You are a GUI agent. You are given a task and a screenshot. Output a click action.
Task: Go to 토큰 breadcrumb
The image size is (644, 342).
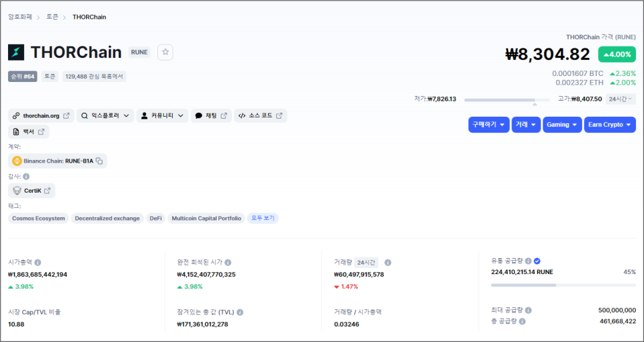pos(52,17)
